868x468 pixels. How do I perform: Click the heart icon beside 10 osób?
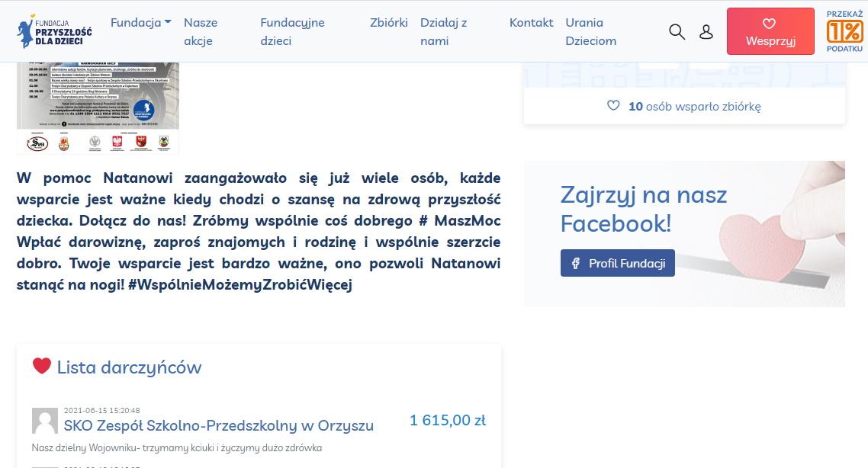tap(613, 106)
